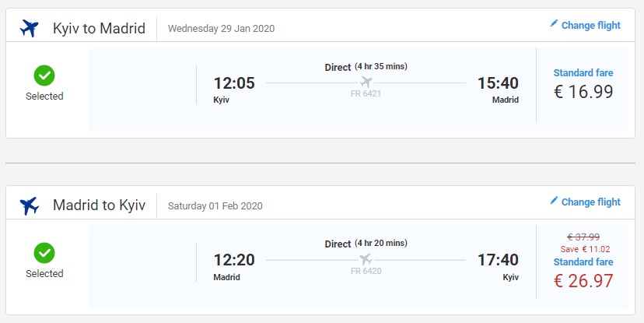
Task: Click the 17:40 Kyiv arrival time
Action: pyautogui.click(x=498, y=260)
